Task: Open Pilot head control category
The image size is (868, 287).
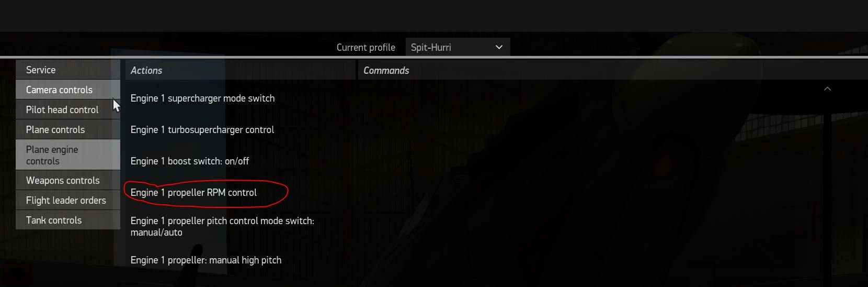Action: pyautogui.click(x=68, y=109)
